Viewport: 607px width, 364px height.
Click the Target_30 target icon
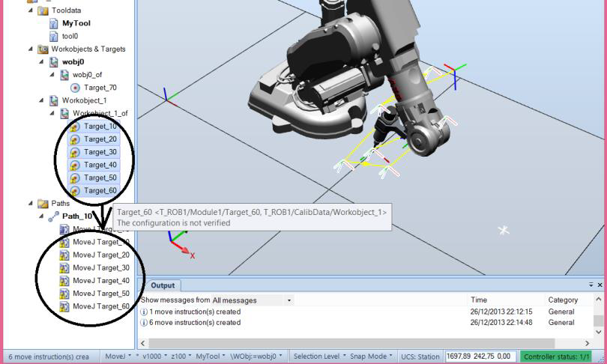(75, 152)
